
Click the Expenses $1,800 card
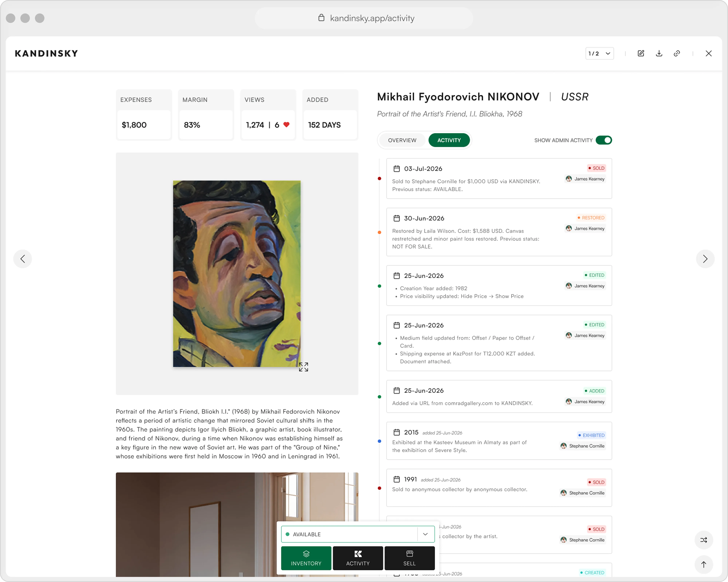pos(144,115)
